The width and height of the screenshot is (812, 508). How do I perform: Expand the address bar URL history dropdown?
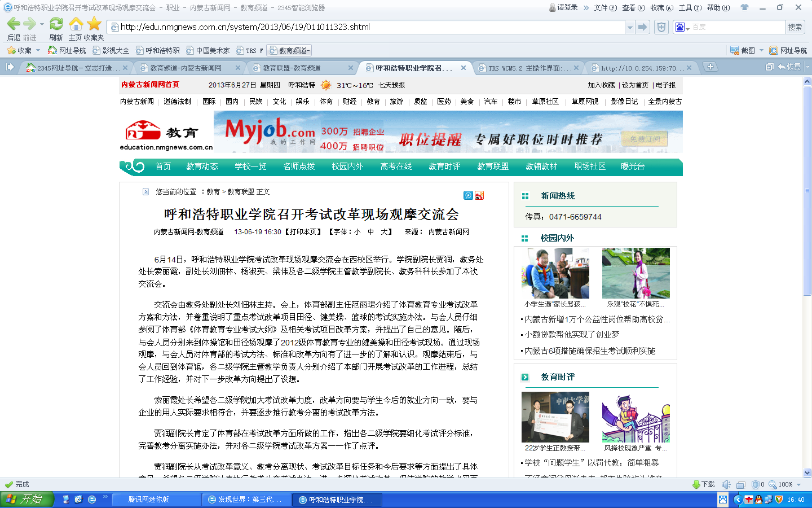[630, 27]
